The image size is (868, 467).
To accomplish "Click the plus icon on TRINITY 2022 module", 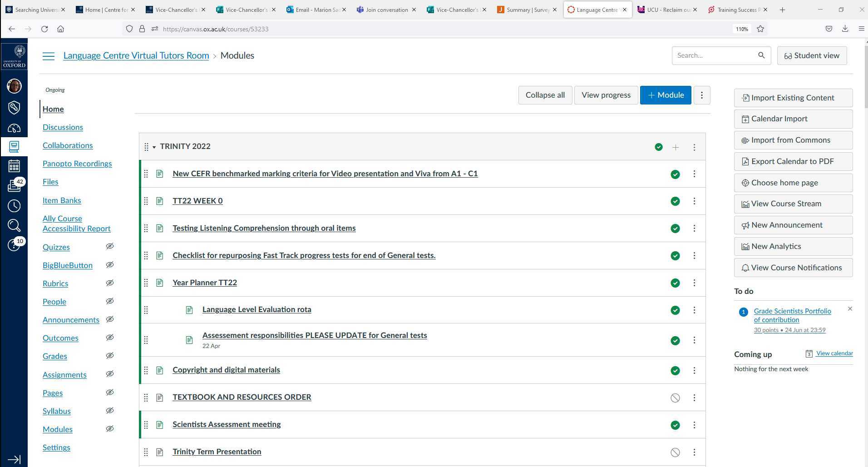I will 676,147.
